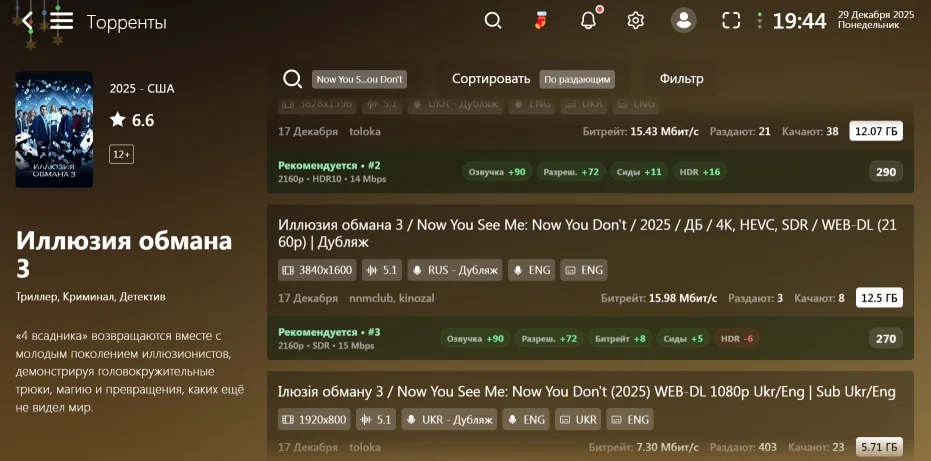
Task: Open settings gear icon
Action: 636,21
